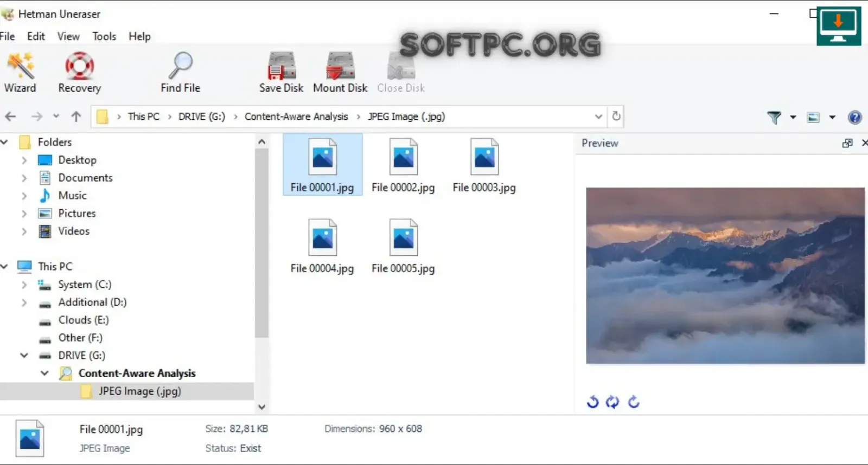Collapse the DRIVE (G:) node
Image resolution: width=868 pixels, height=465 pixels.
[24, 356]
